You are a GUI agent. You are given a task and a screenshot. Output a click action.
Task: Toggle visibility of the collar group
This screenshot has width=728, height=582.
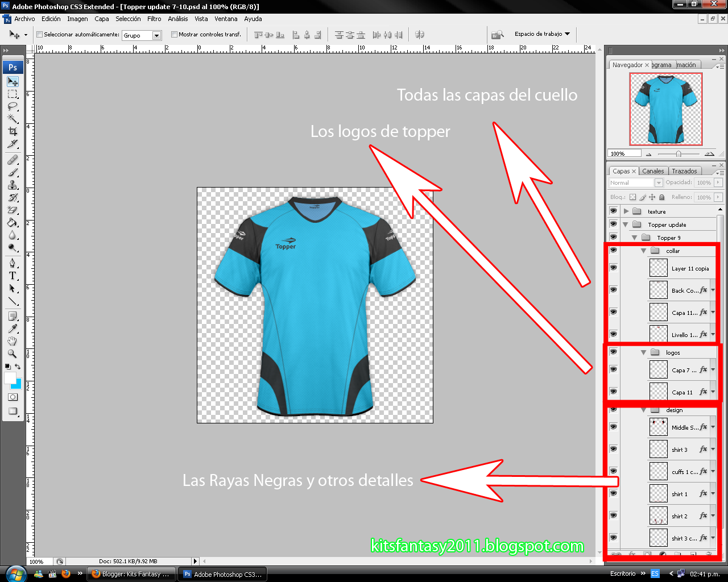click(613, 250)
